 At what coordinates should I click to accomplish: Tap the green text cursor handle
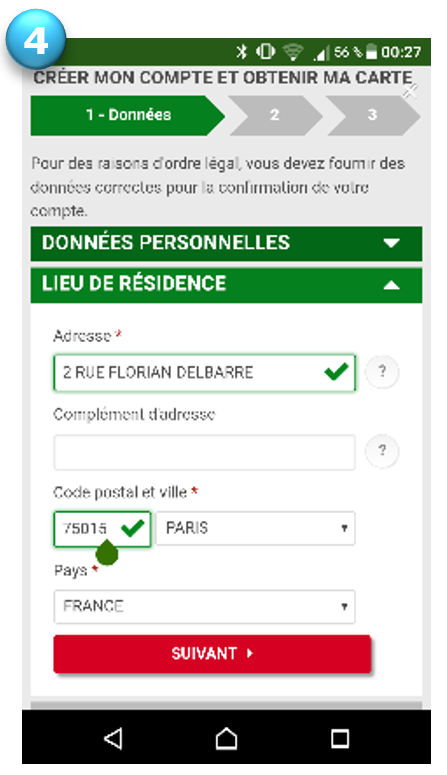[107, 552]
